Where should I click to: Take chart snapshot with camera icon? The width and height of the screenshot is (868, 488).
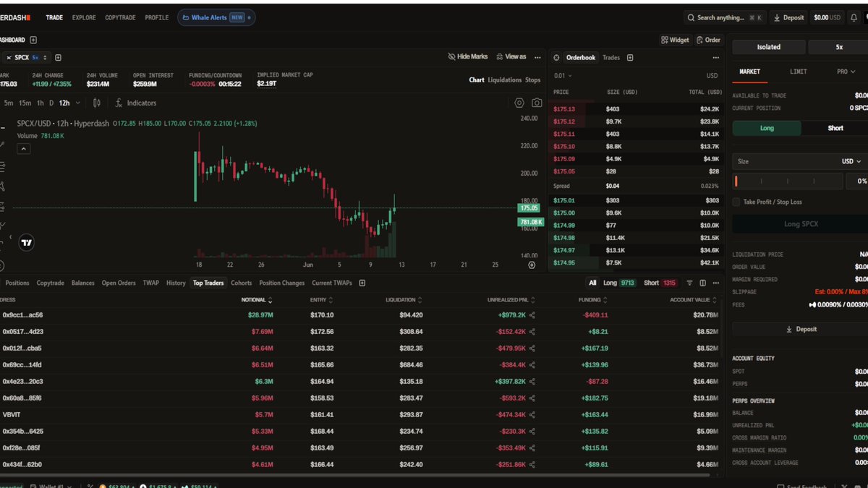pos(537,103)
